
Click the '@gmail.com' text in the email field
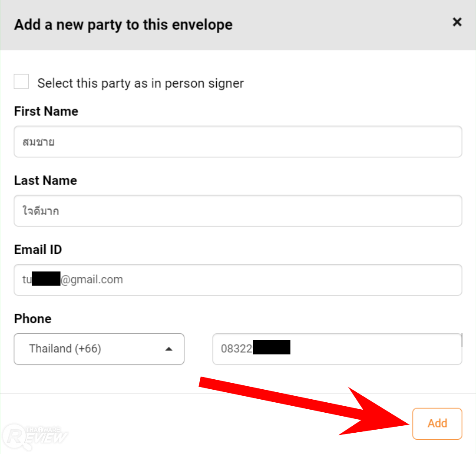click(x=92, y=279)
